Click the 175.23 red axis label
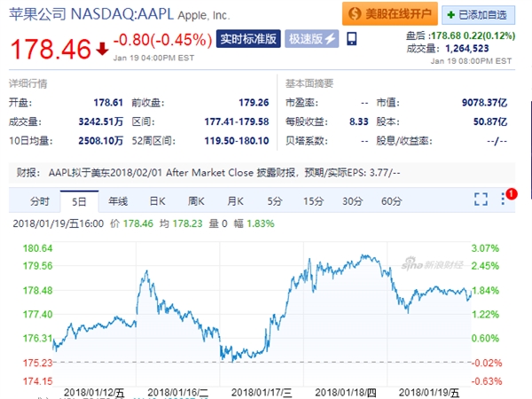This screenshot has width=532, height=399. pyautogui.click(x=37, y=363)
